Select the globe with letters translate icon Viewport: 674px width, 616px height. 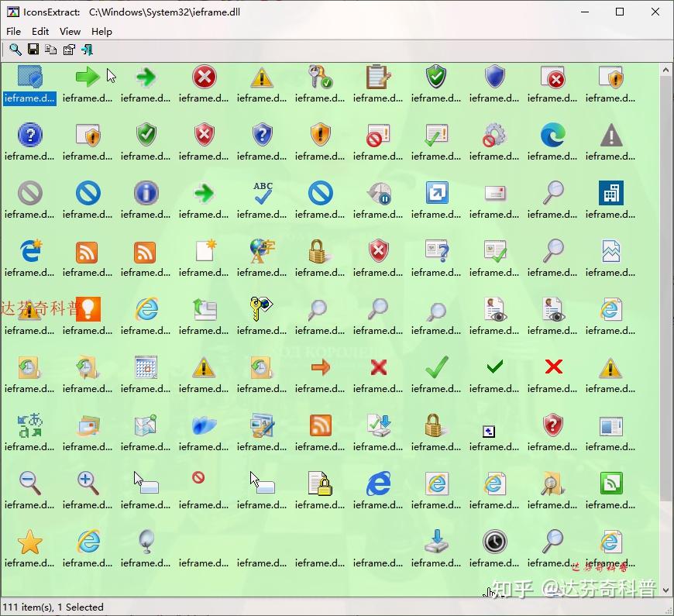point(262,251)
